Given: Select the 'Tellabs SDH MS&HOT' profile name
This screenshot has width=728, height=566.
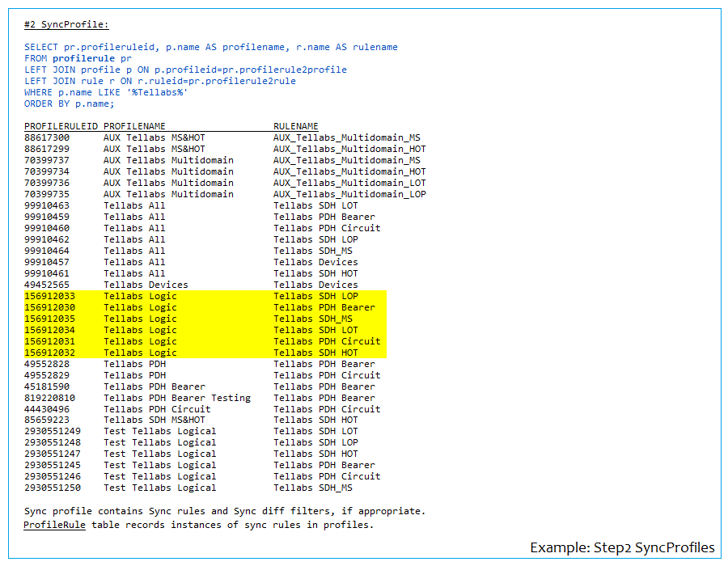Looking at the screenshot, I should (154, 420).
